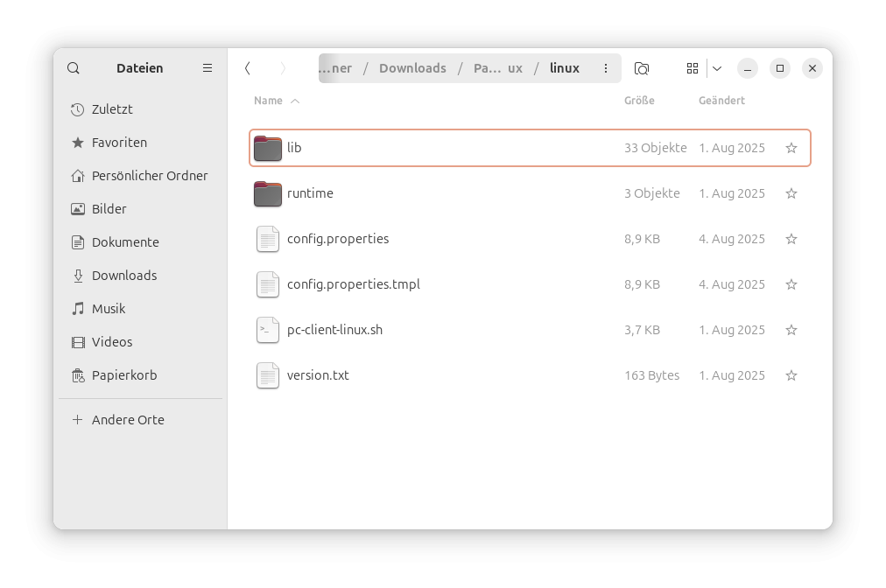The width and height of the screenshot is (886, 588).
Task: Minimize the Dateien window
Action: pos(748,68)
